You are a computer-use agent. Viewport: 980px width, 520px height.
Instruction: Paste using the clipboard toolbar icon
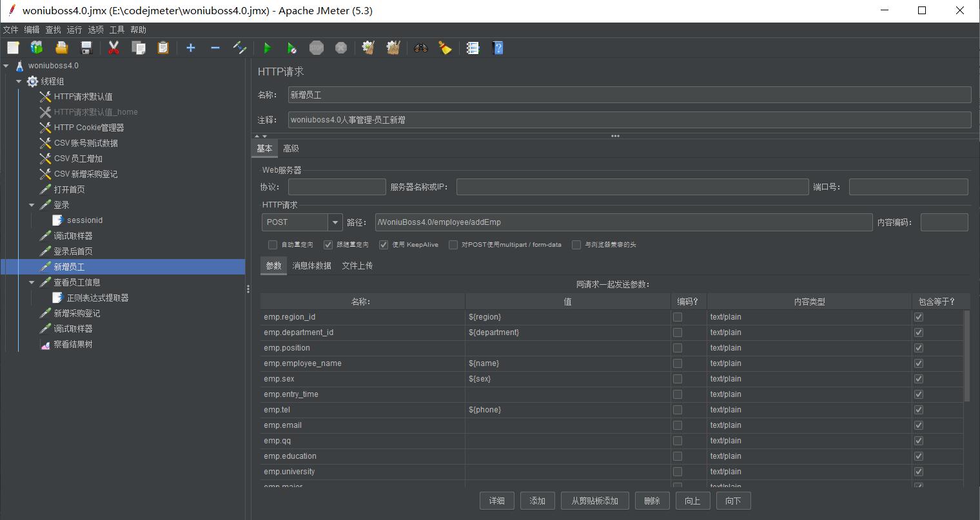click(x=163, y=48)
